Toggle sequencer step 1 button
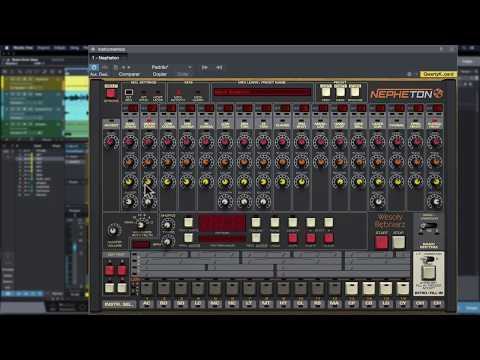The width and height of the screenshot is (480, 360). click(x=147, y=288)
